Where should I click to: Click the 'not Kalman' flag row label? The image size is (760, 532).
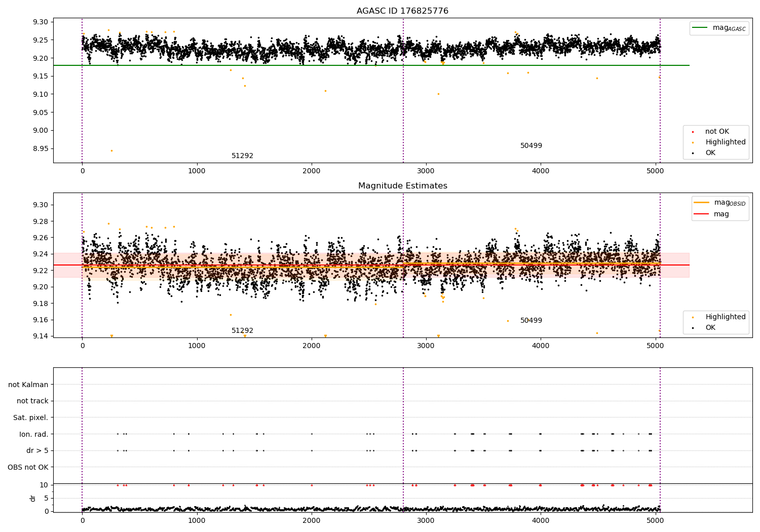tap(28, 385)
